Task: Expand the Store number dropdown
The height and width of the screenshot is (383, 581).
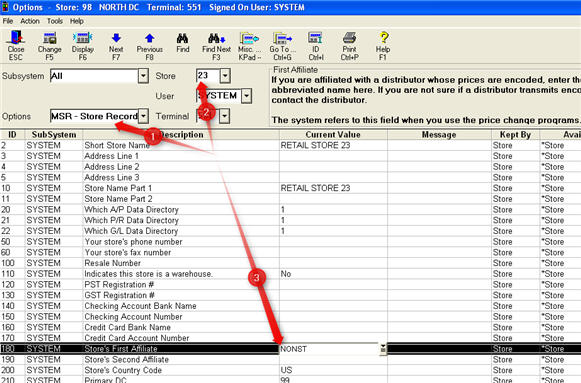Action: click(x=225, y=76)
